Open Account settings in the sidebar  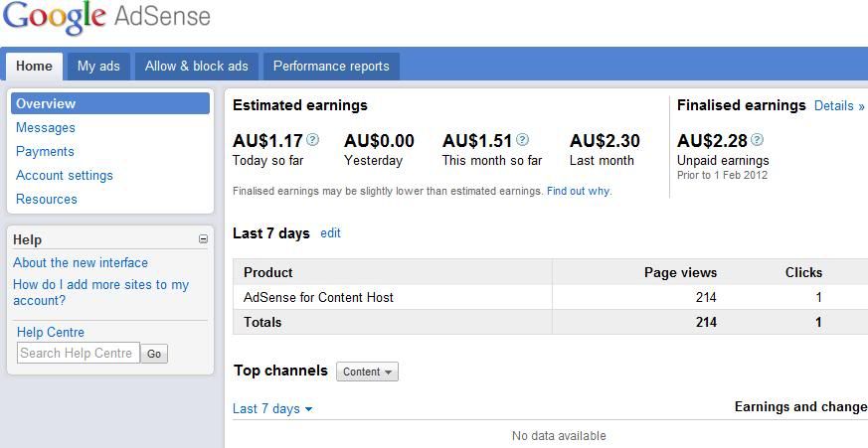click(x=65, y=176)
